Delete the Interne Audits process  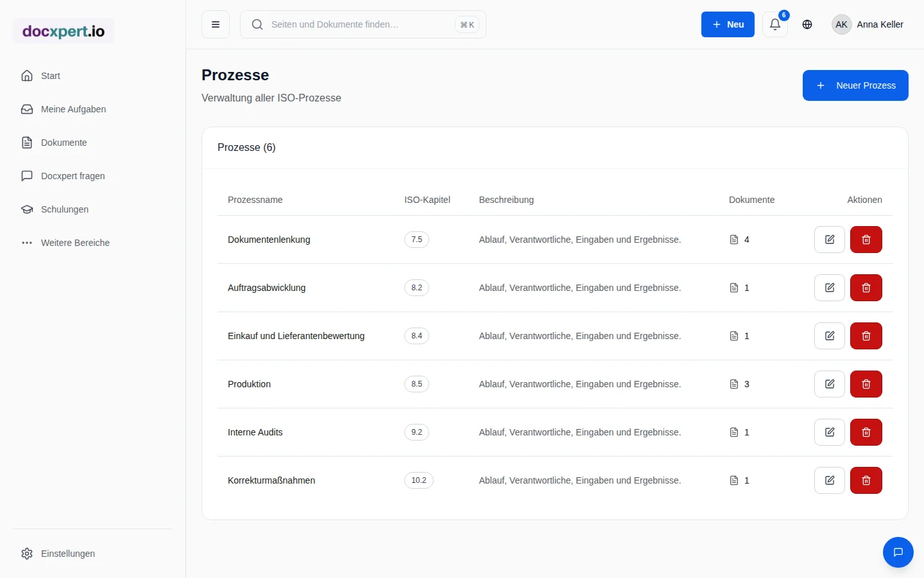point(866,432)
